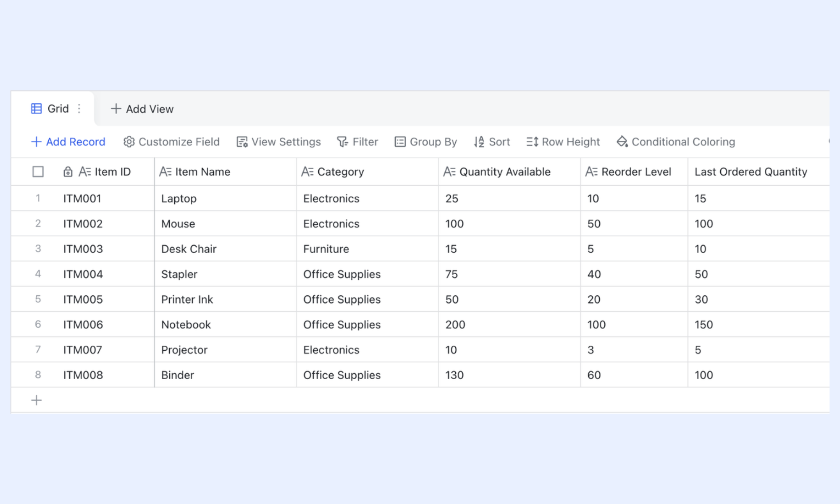Click reorder level 60 in the Binder row
This screenshot has width=840, height=504.
pos(634,375)
